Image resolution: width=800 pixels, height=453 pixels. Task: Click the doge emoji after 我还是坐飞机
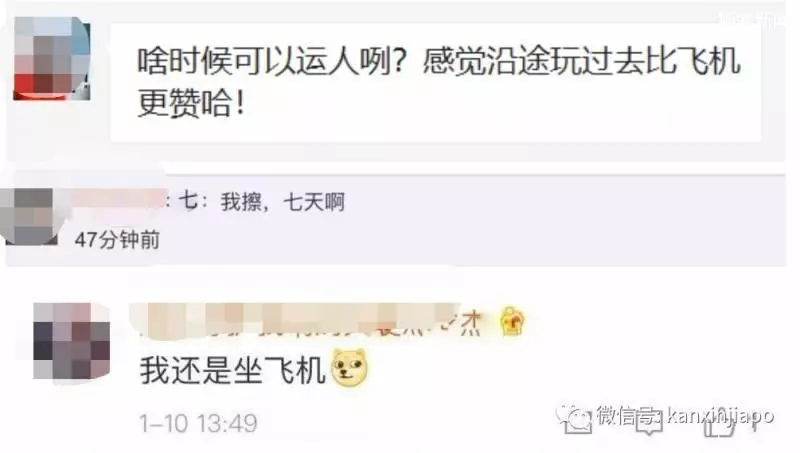349,367
